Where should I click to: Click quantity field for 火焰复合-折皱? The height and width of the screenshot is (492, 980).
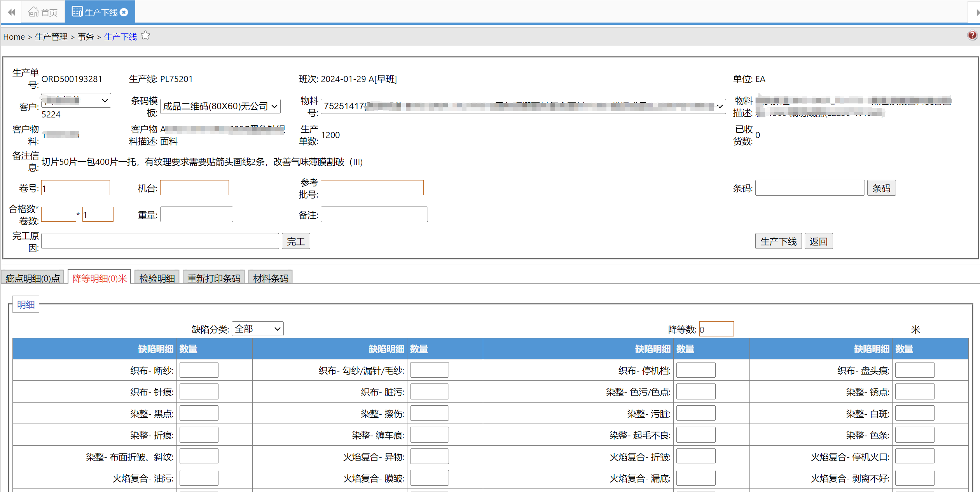click(695, 456)
